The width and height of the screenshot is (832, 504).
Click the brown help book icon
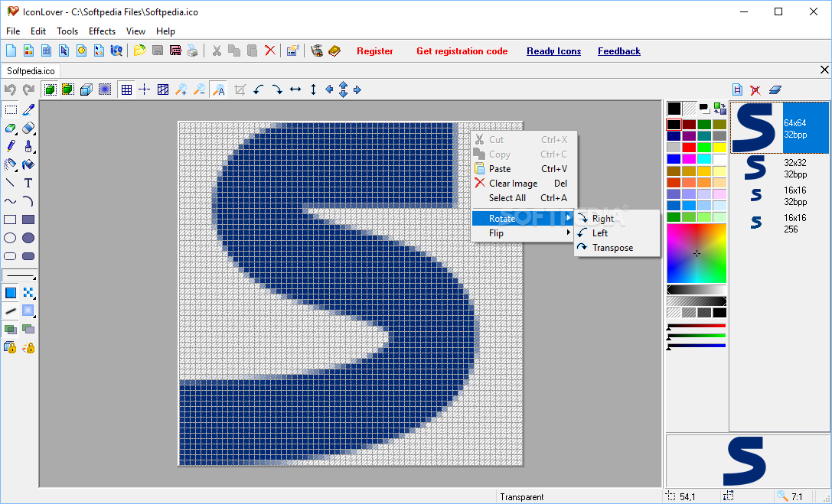(x=334, y=51)
